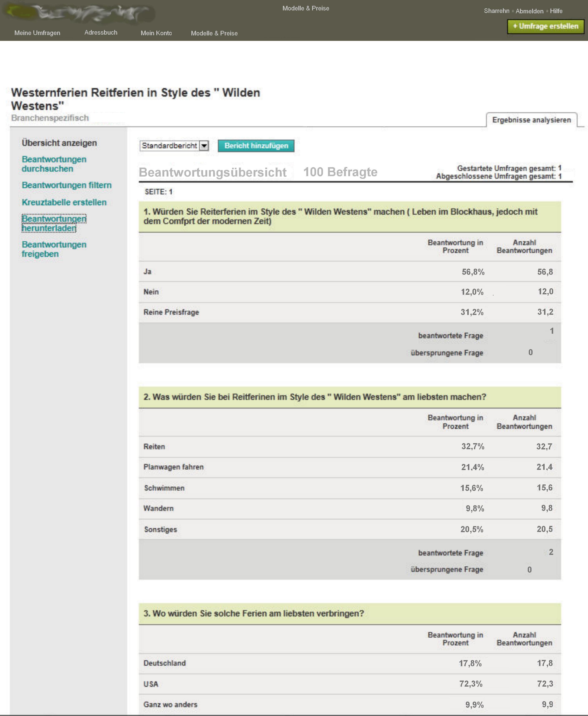Click top center Modelle & Preise link
The height and width of the screenshot is (716, 588).
pyautogui.click(x=305, y=8)
